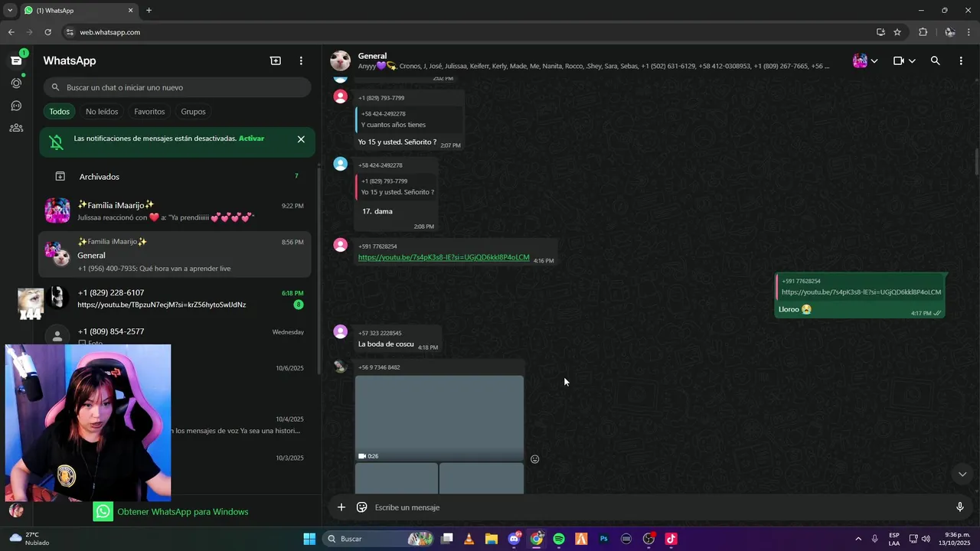Viewport: 980px width, 551px height.
Task: Open the Familia iMaarijo chat
Action: [177, 211]
